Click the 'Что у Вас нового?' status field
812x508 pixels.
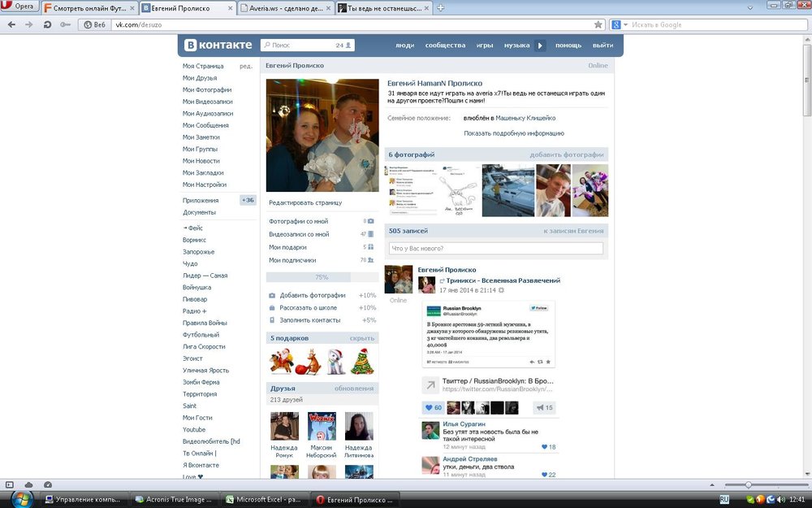[495, 248]
